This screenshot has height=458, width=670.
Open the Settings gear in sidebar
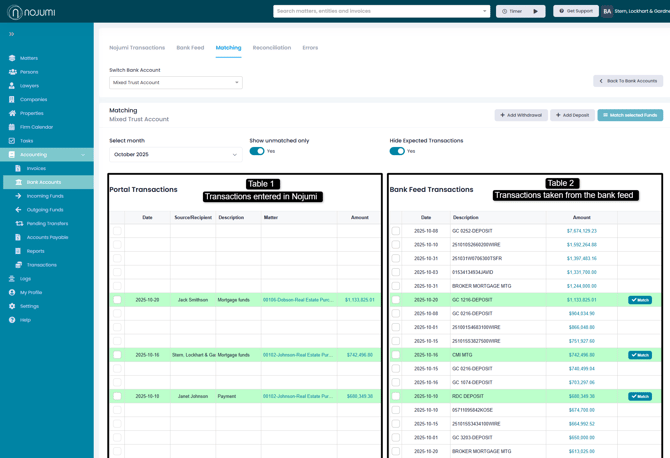12,306
